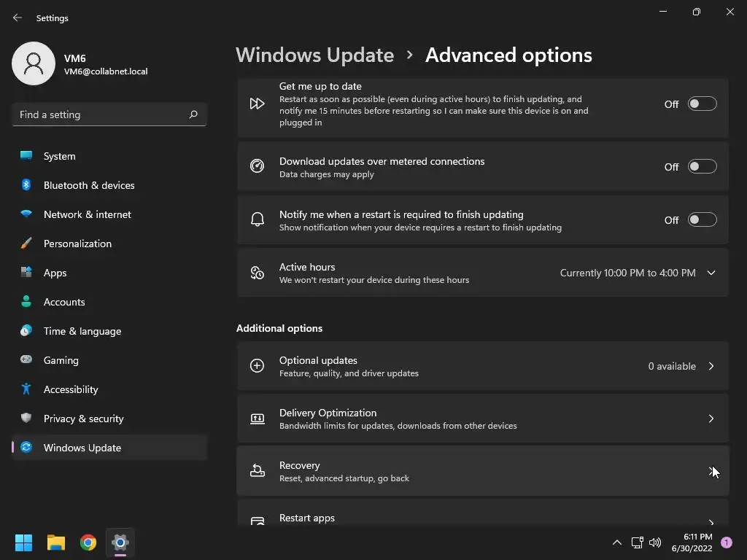747x560 pixels.
Task: Open Gaming settings
Action: (109, 360)
